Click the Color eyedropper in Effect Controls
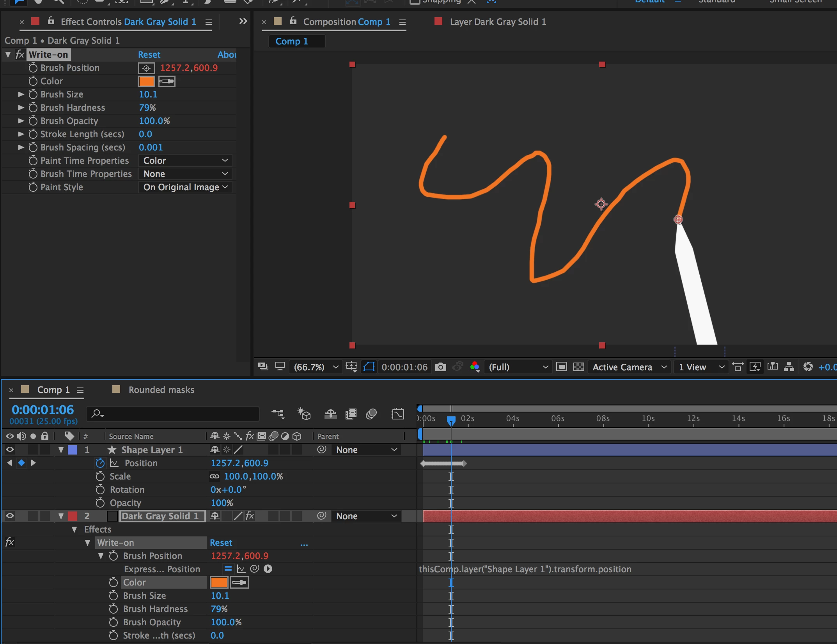Viewport: 837px width, 644px height. (167, 81)
